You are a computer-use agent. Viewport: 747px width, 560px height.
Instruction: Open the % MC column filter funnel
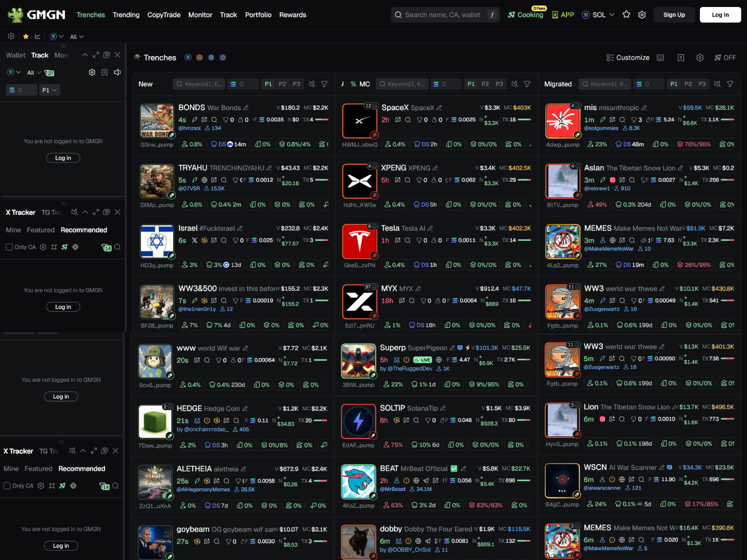[527, 84]
